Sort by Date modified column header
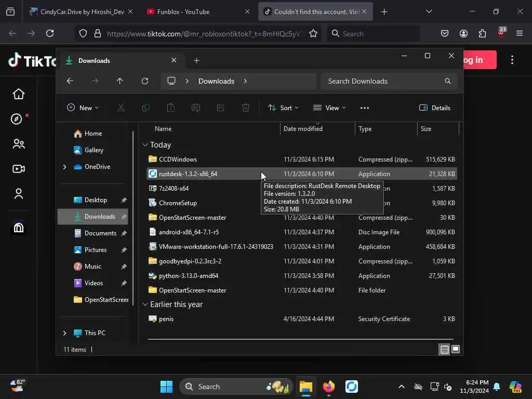Screen dimensions: 532x399 317,129
